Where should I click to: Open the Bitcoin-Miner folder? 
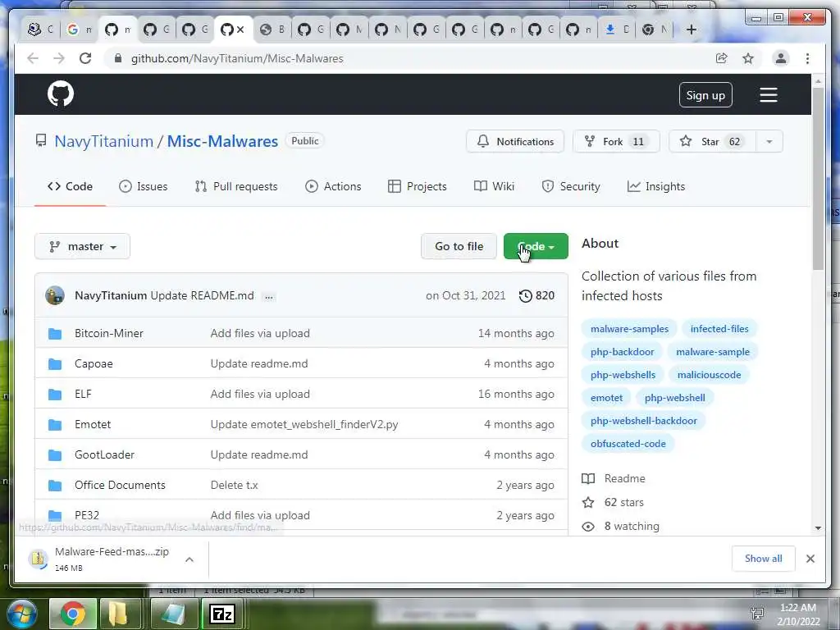pos(109,333)
